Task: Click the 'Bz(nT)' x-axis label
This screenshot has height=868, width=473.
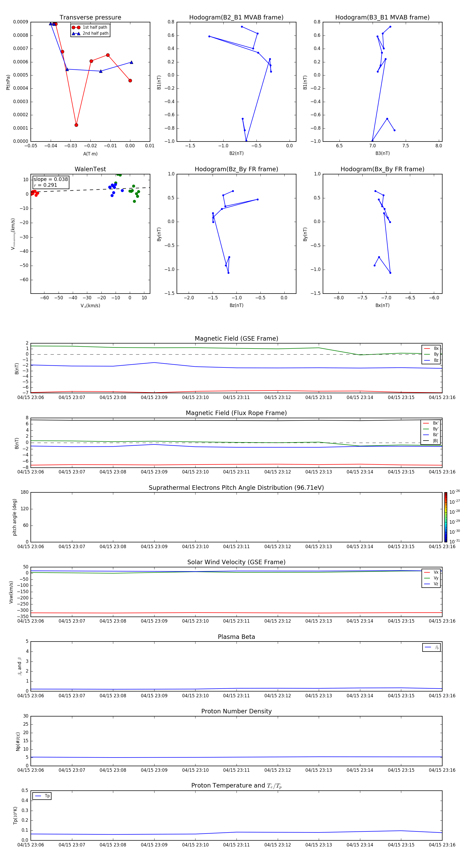Action: point(236,305)
